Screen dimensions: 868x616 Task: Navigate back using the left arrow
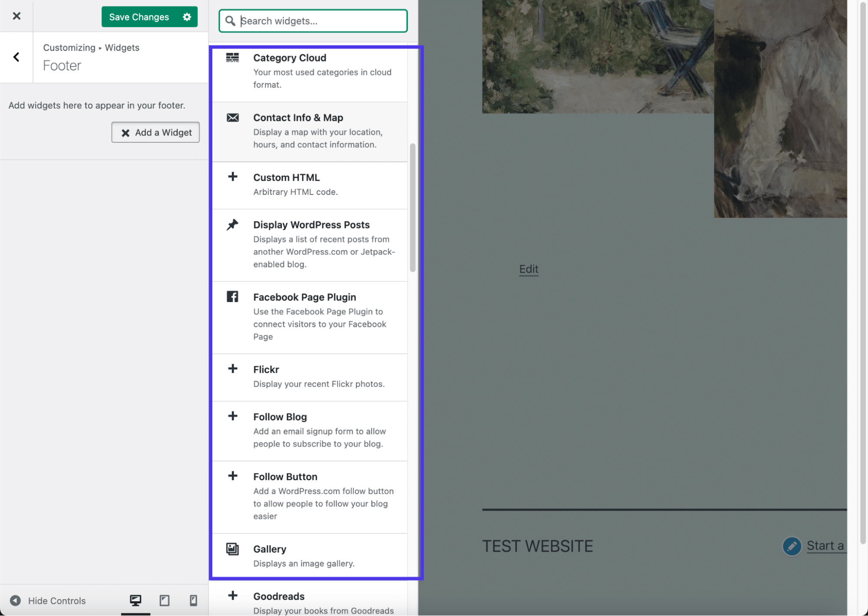point(16,57)
